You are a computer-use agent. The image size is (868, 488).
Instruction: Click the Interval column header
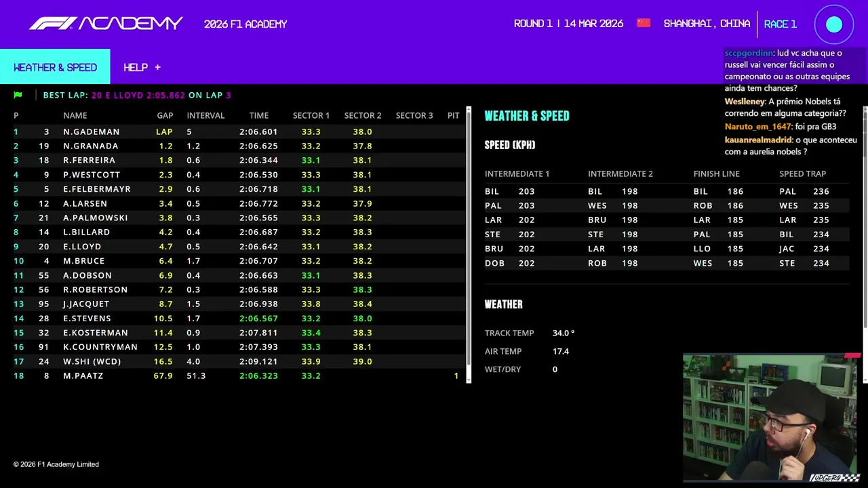205,115
